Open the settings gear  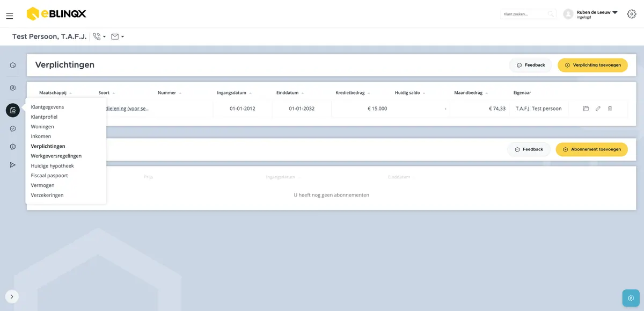pyautogui.click(x=632, y=14)
